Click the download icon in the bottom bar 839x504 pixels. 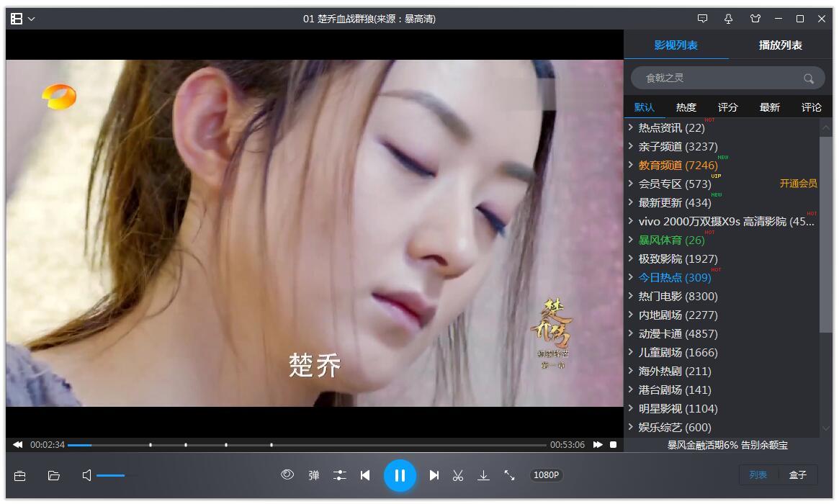pos(483,475)
